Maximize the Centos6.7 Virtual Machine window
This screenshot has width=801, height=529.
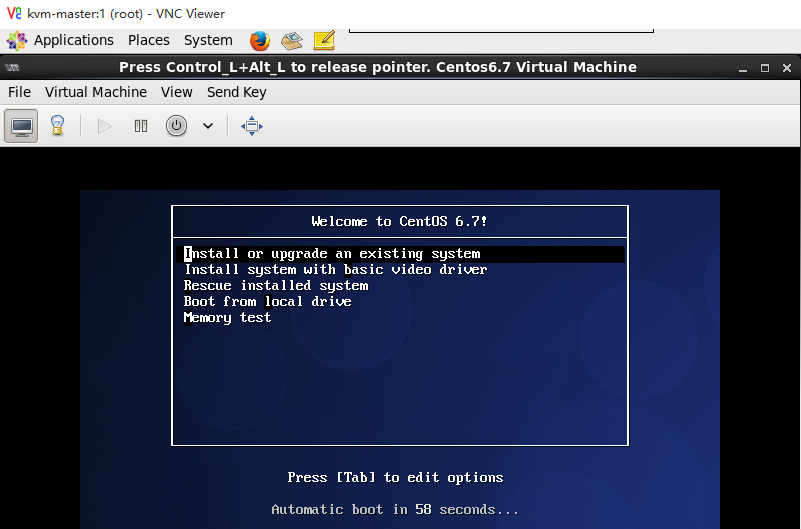[765, 68]
